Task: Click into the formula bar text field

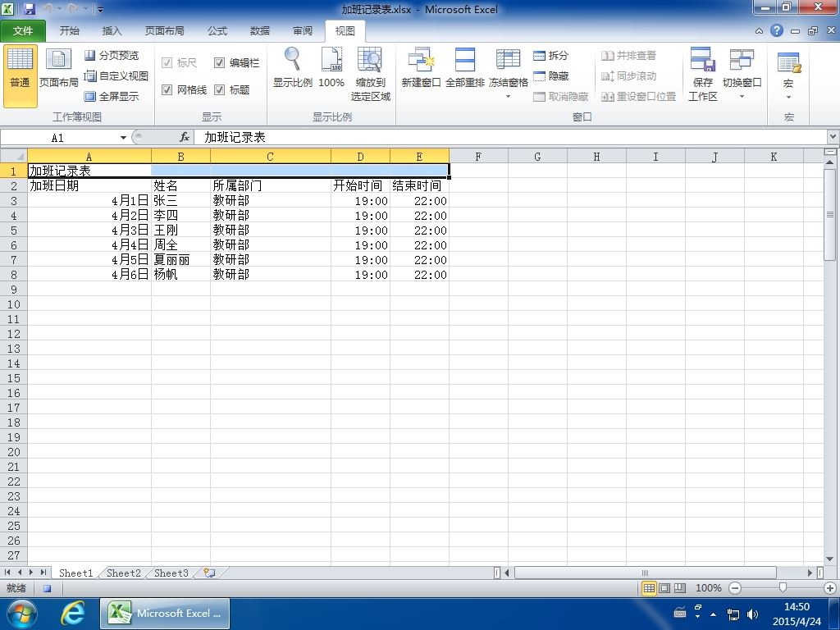Action: click(510, 137)
